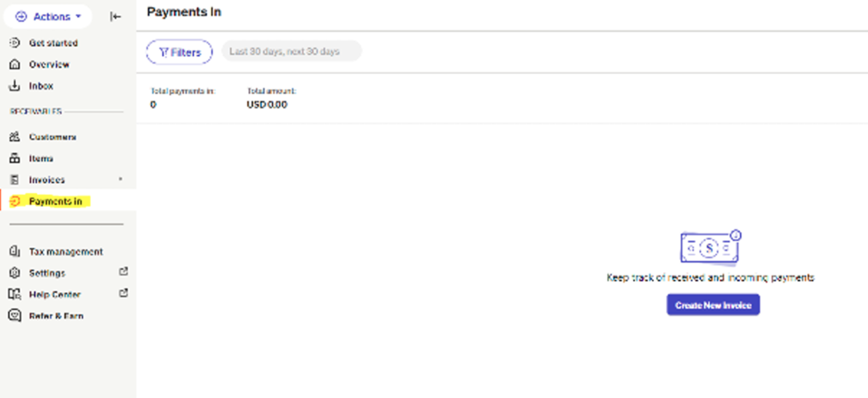Open the date range selector field
Screen dimensions: 868x398
(291, 52)
